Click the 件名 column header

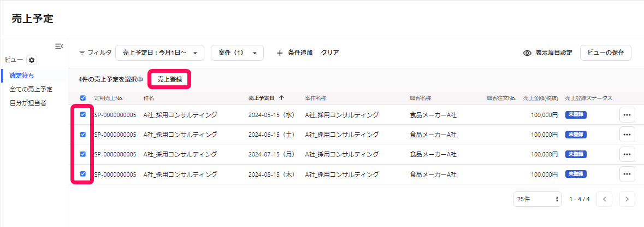(149, 98)
